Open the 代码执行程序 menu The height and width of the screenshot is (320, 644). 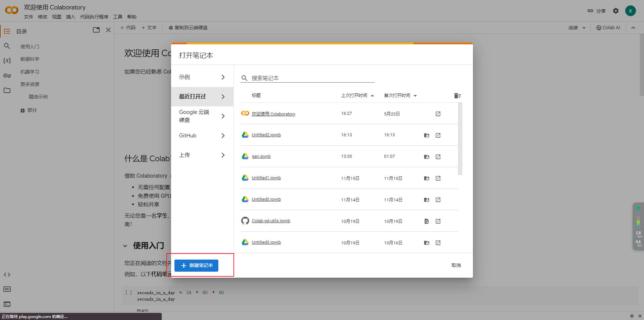click(94, 17)
